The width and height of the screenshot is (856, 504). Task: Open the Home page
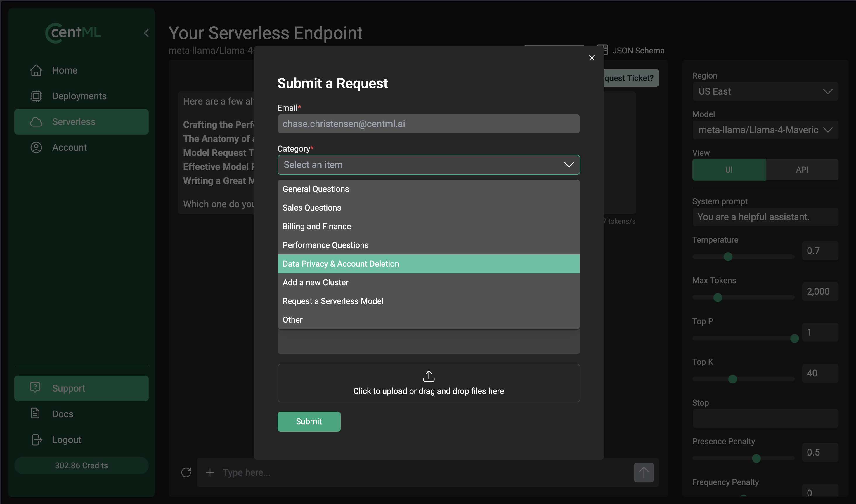pyautogui.click(x=81, y=70)
